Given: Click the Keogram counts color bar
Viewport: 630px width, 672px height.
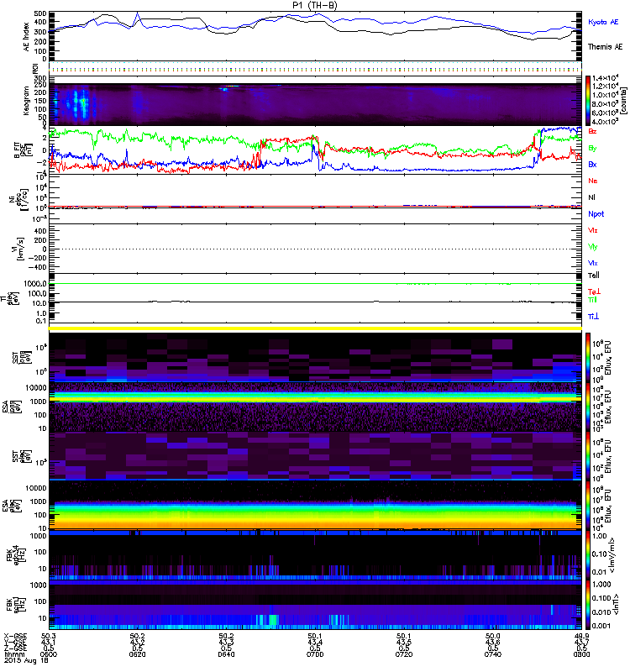Looking at the screenshot, I should (x=588, y=100).
